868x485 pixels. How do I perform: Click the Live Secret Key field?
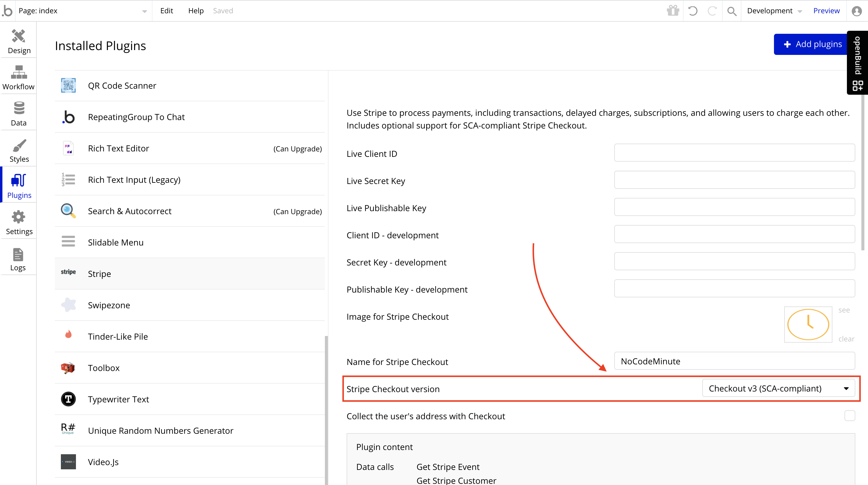[734, 180]
